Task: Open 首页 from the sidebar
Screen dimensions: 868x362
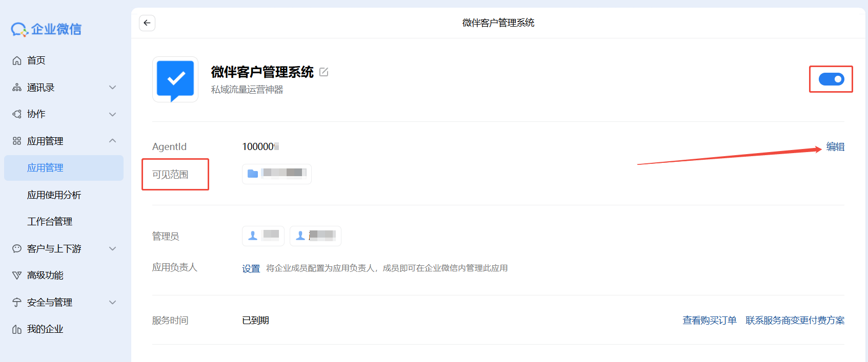Action: [x=36, y=60]
